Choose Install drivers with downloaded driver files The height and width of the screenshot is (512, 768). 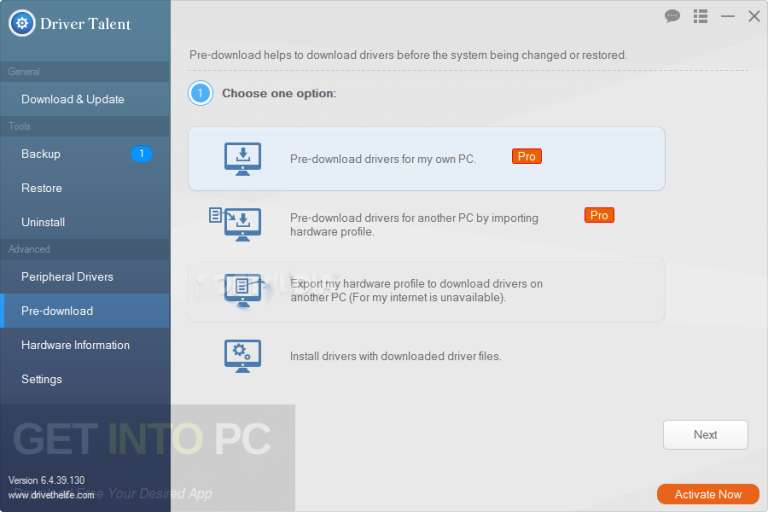point(427,356)
